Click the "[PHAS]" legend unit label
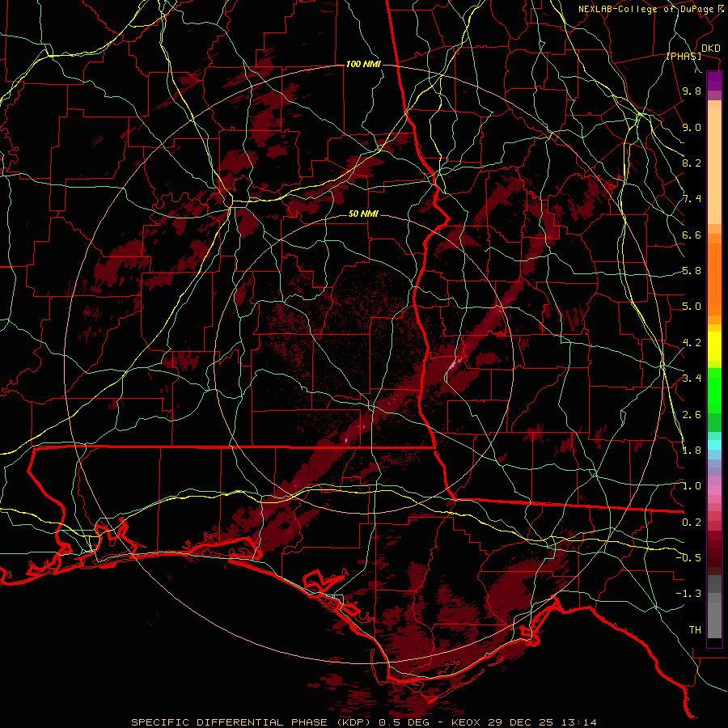728x728 pixels. point(684,56)
